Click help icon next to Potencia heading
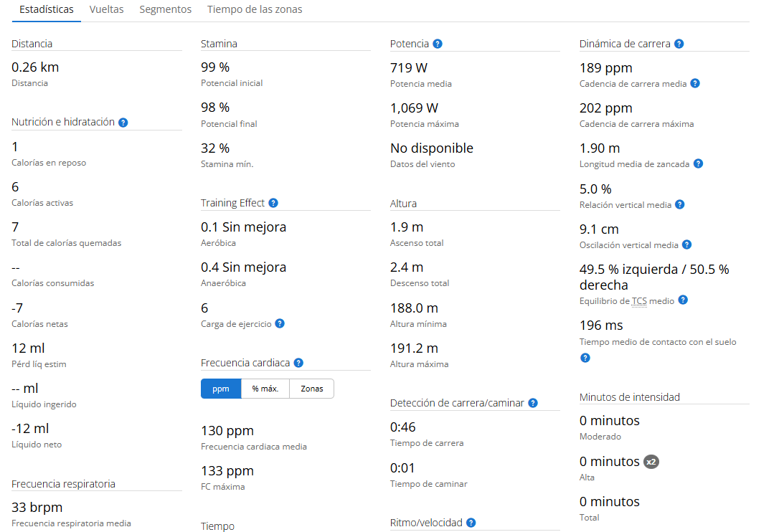Image resolution: width=779 pixels, height=532 pixels. [x=438, y=44]
